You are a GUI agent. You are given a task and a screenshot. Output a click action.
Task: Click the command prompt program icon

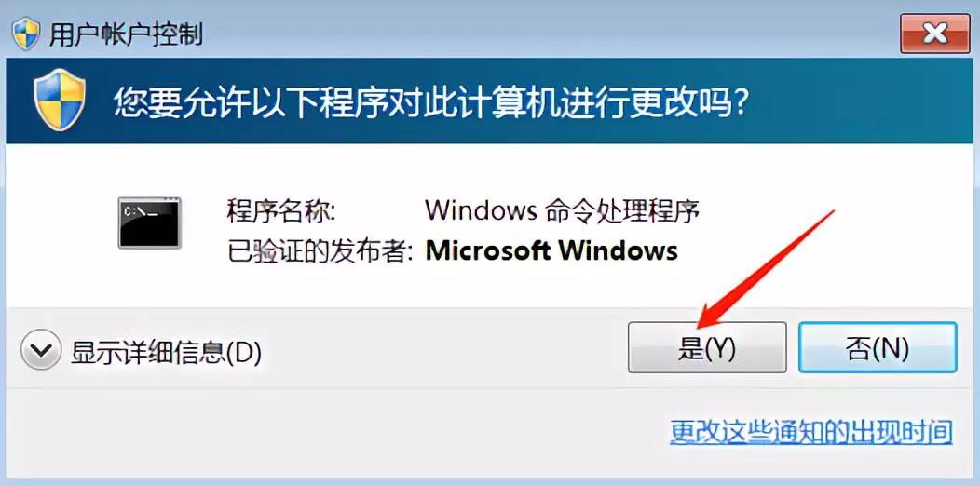(149, 223)
